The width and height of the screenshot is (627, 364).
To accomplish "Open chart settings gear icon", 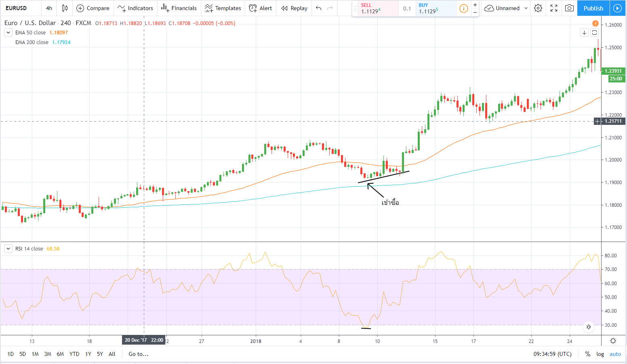I will 538,8.
